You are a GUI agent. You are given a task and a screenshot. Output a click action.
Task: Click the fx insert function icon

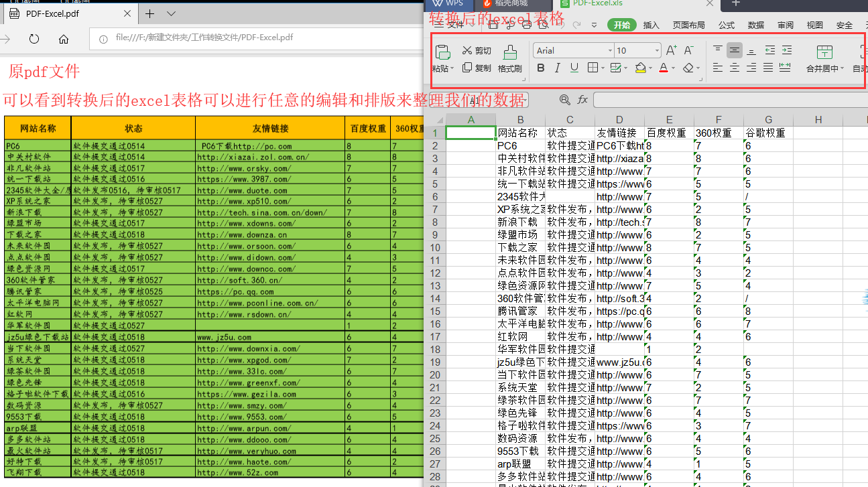point(582,100)
